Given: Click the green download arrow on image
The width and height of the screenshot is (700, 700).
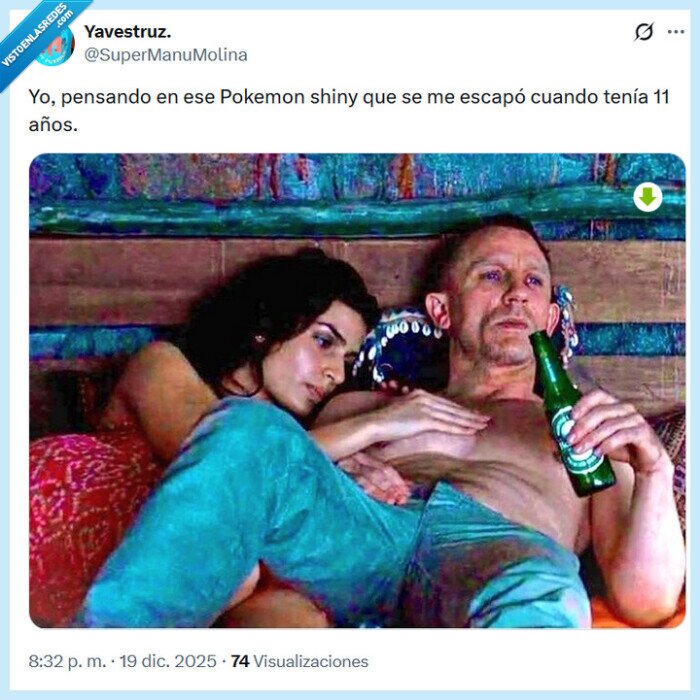Looking at the screenshot, I should [647, 197].
